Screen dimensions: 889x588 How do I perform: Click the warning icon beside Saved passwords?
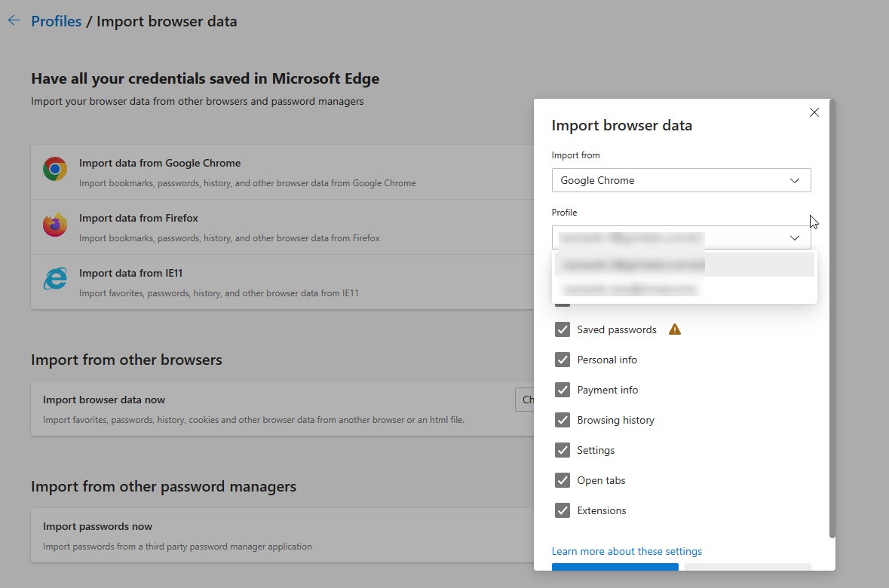coord(675,329)
